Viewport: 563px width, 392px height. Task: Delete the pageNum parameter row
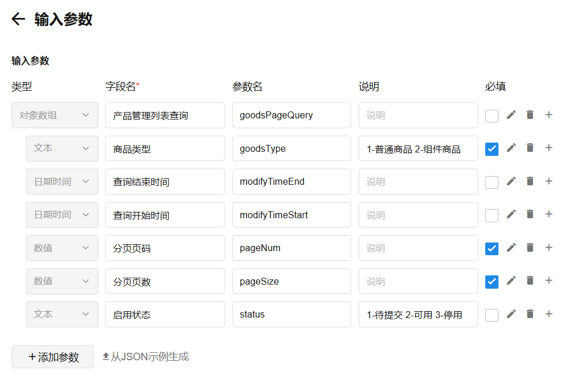point(530,248)
